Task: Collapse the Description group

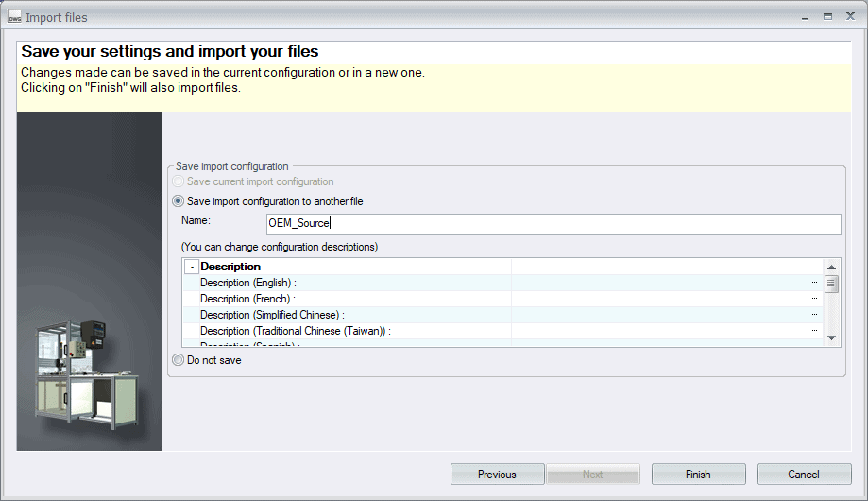Action: click(x=192, y=268)
